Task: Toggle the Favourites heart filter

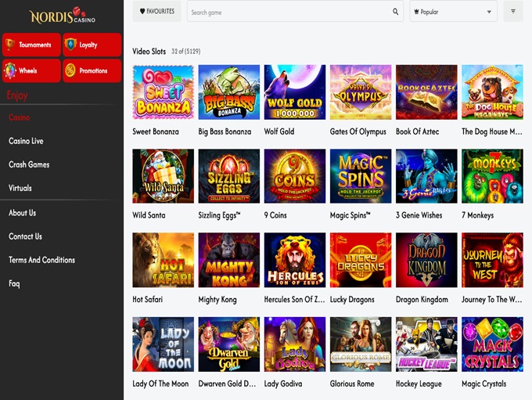Action: pos(156,12)
